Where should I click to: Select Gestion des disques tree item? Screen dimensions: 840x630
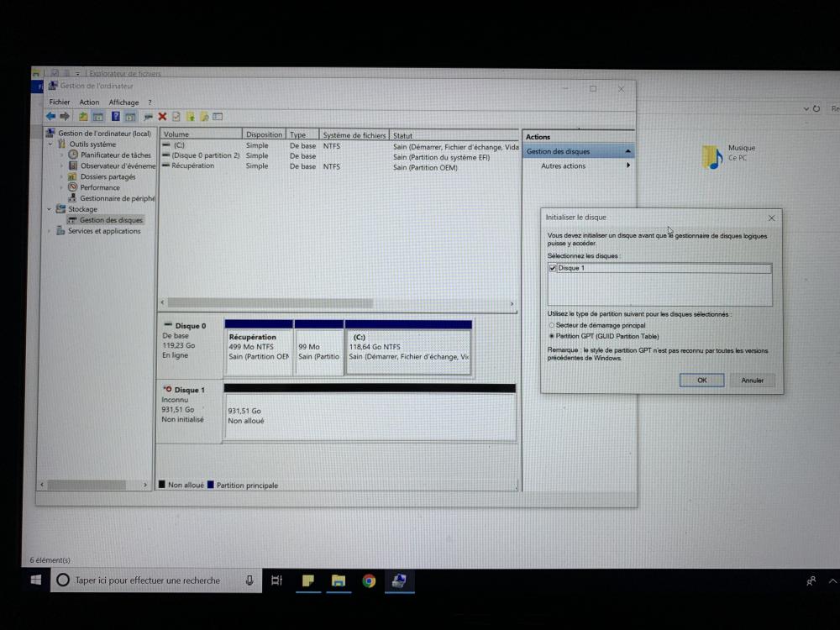[x=111, y=220]
